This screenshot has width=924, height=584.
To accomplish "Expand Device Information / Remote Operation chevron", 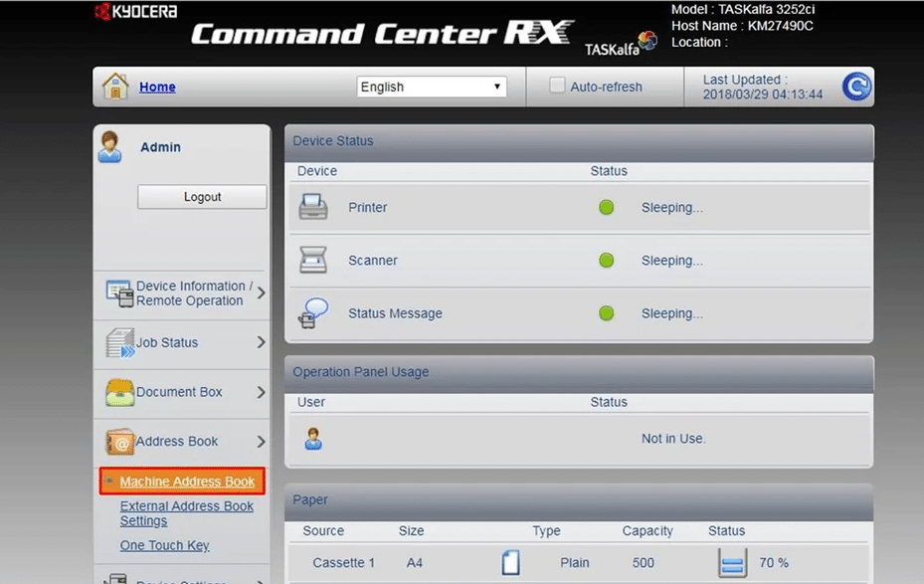I will pos(261,292).
